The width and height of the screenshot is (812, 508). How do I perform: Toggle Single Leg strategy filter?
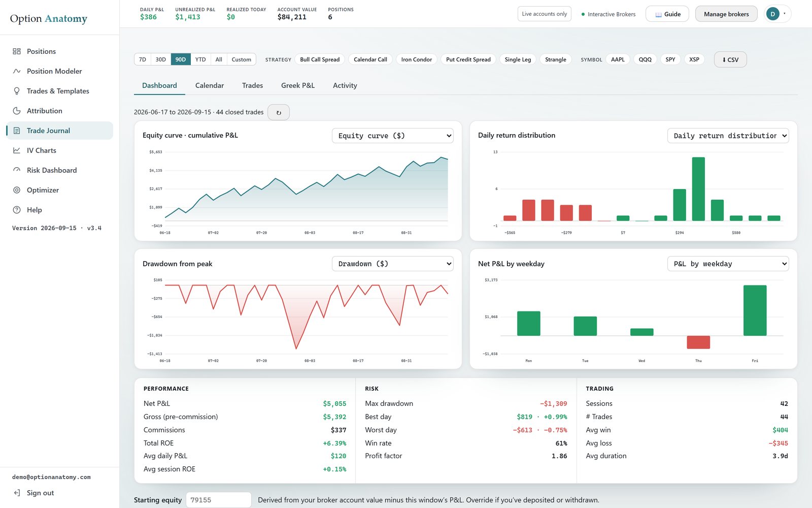[518, 59]
